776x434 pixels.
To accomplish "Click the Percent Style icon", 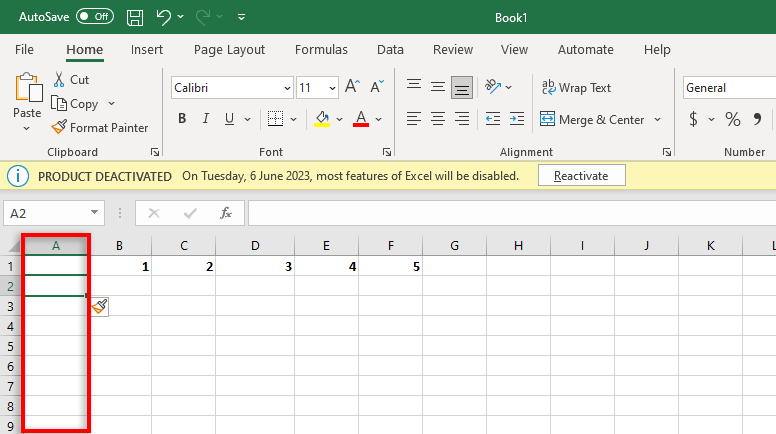I will (733, 119).
